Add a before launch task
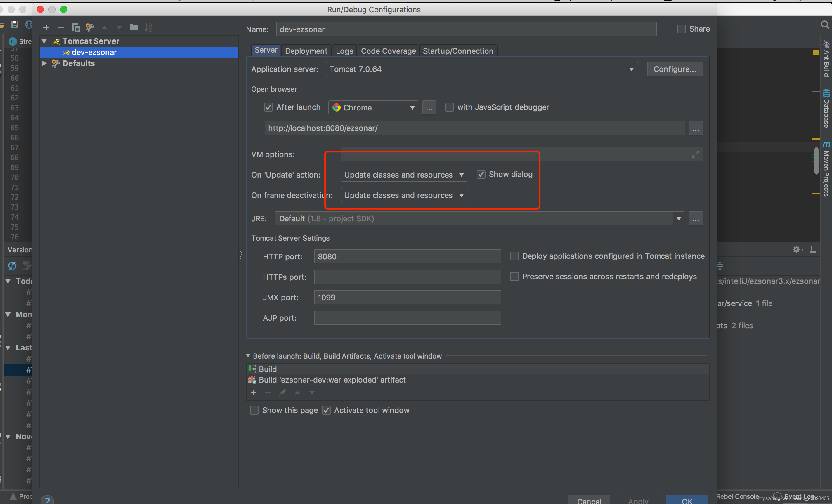 pyautogui.click(x=254, y=392)
